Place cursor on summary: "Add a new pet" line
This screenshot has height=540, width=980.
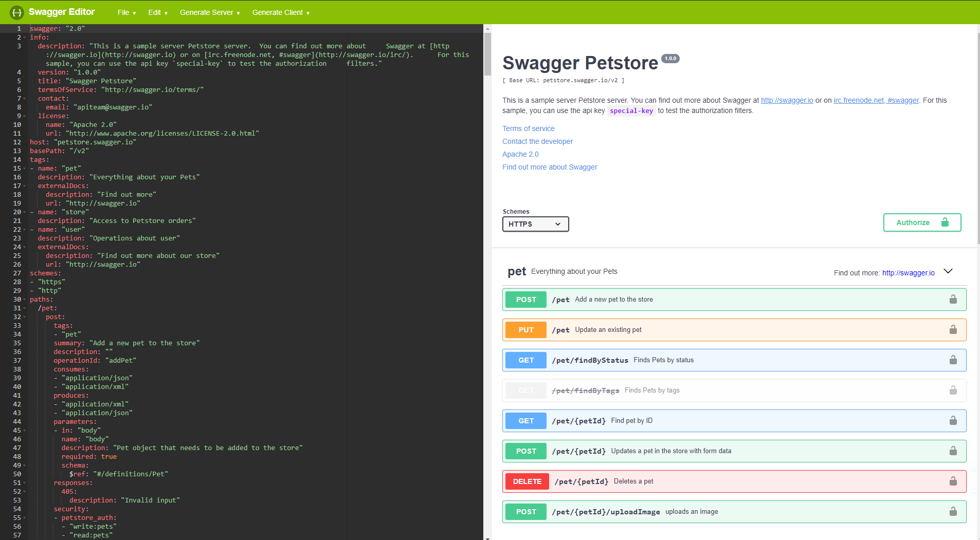click(126, 343)
